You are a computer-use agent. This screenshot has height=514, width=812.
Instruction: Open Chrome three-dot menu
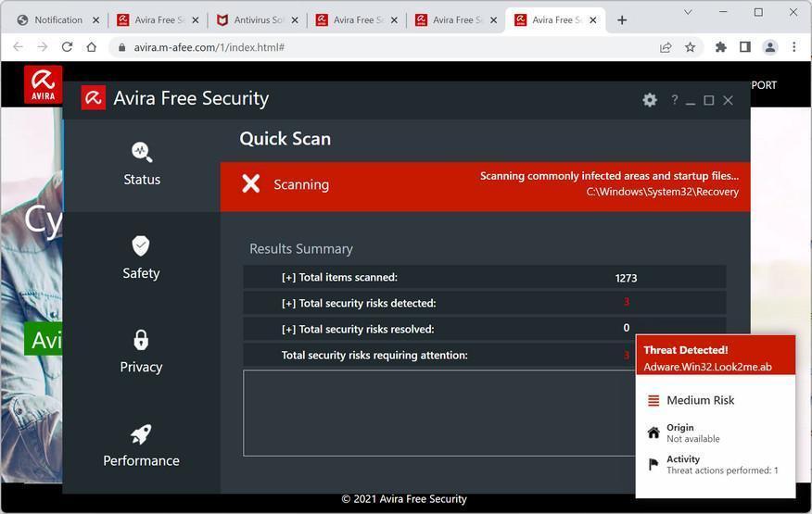point(793,47)
